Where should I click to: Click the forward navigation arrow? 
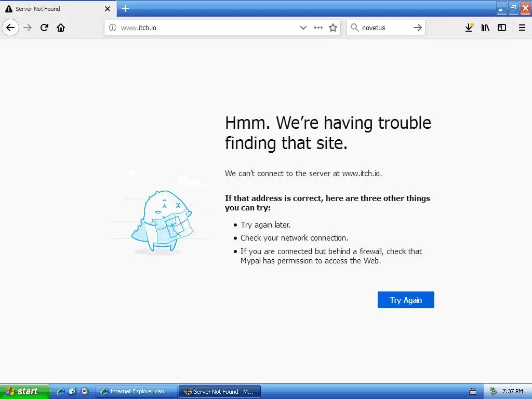[28, 28]
